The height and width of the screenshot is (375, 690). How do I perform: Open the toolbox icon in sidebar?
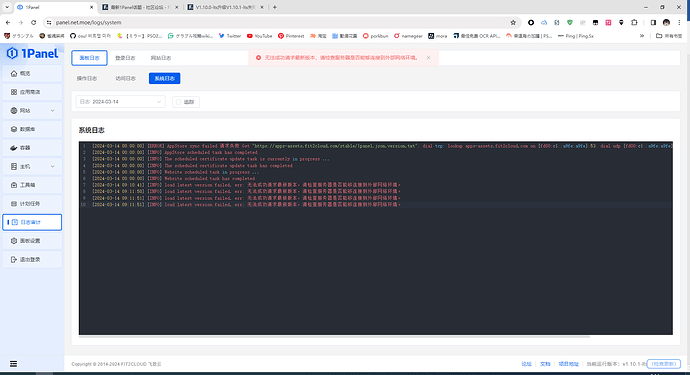click(14, 185)
